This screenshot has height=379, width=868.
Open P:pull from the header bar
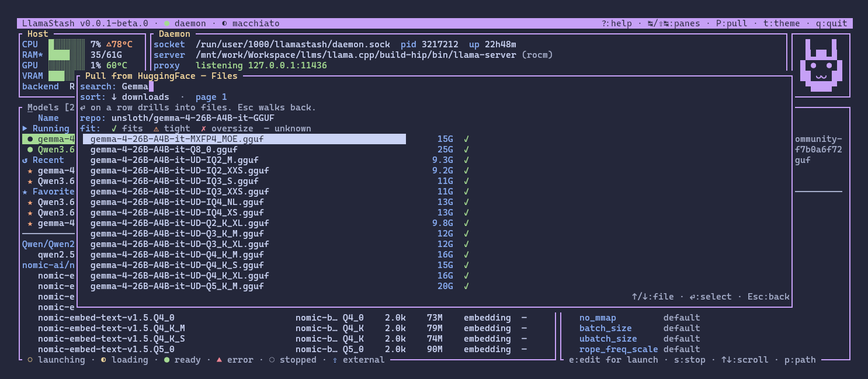point(732,24)
